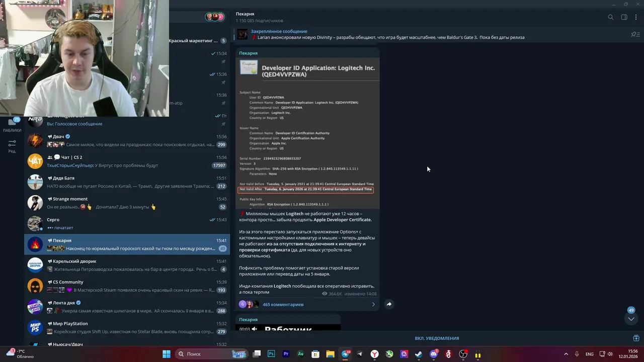Open the channel more-options menu
This screenshot has height=362, width=644.
(636, 17)
